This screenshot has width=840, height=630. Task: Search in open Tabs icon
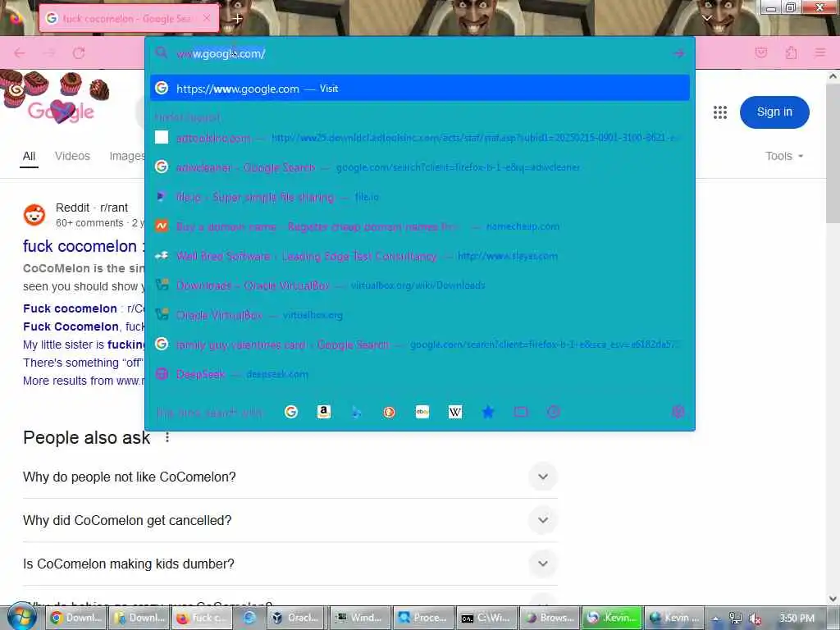click(x=521, y=412)
